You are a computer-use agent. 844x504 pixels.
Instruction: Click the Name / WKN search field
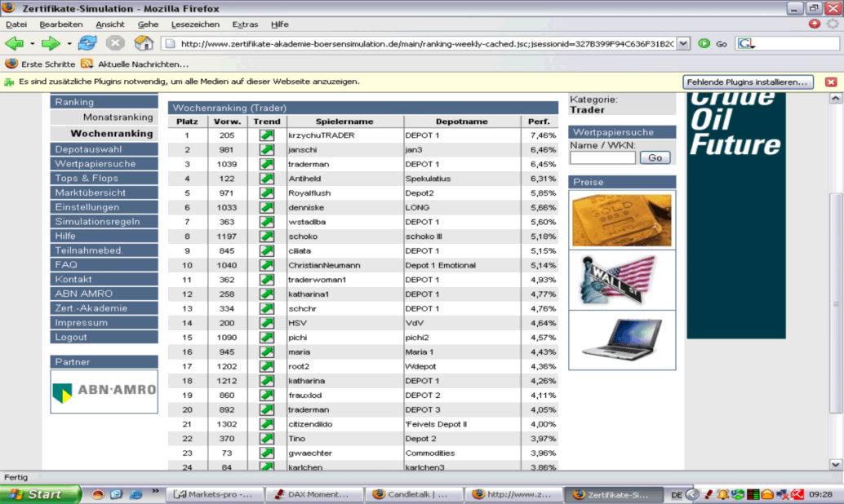[602, 157]
